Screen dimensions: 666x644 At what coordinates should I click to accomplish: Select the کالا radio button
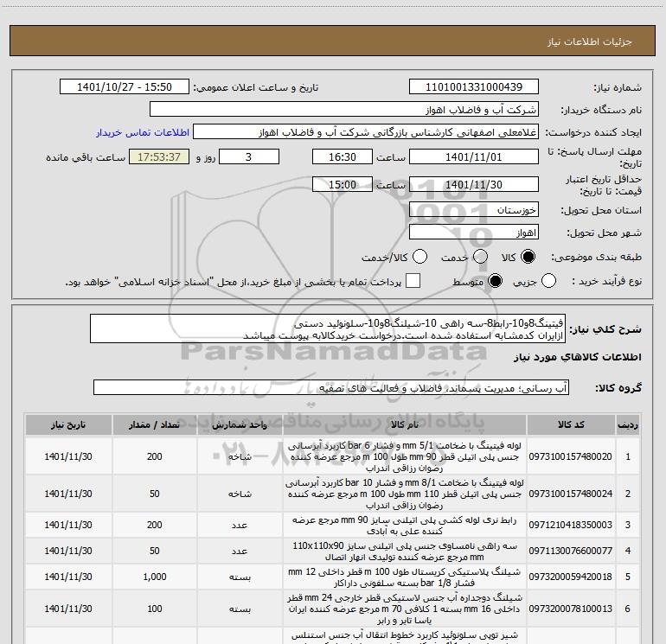click(528, 257)
